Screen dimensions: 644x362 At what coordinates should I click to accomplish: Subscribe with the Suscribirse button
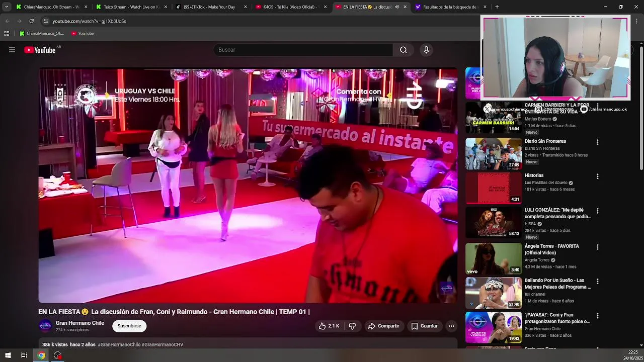129,326
